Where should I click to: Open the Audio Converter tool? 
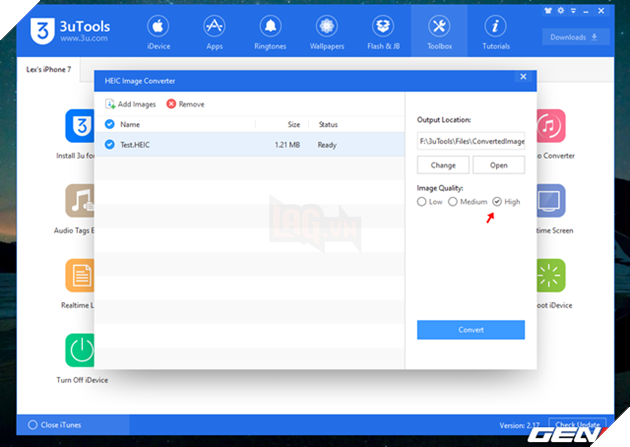pyautogui.click(x=551, y=126)
